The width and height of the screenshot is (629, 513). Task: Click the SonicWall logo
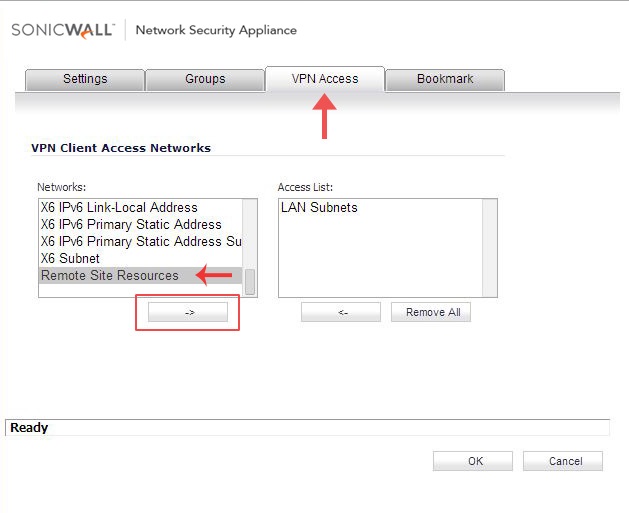pyautogui.click(x=63, y=30)
